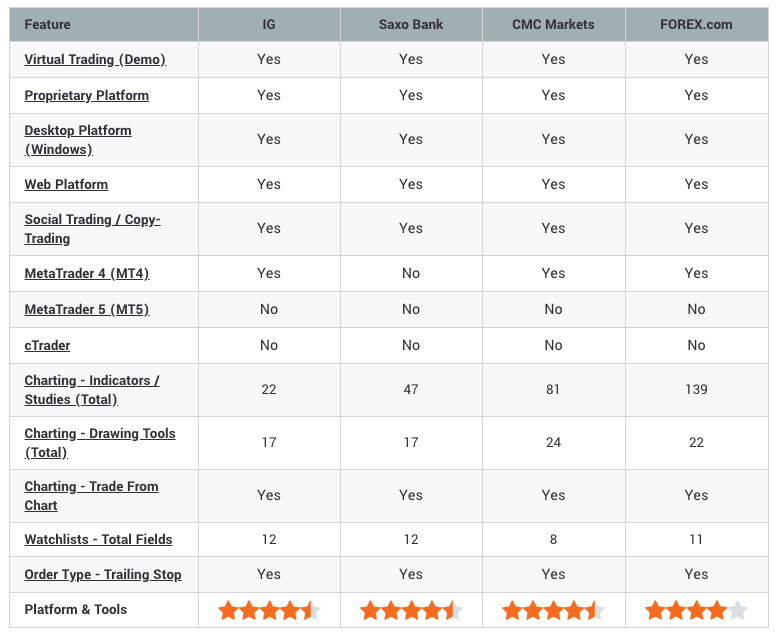Screen dimensions: 778x636
Task: Click the FOREX.com column header
Action: (696, 24)
